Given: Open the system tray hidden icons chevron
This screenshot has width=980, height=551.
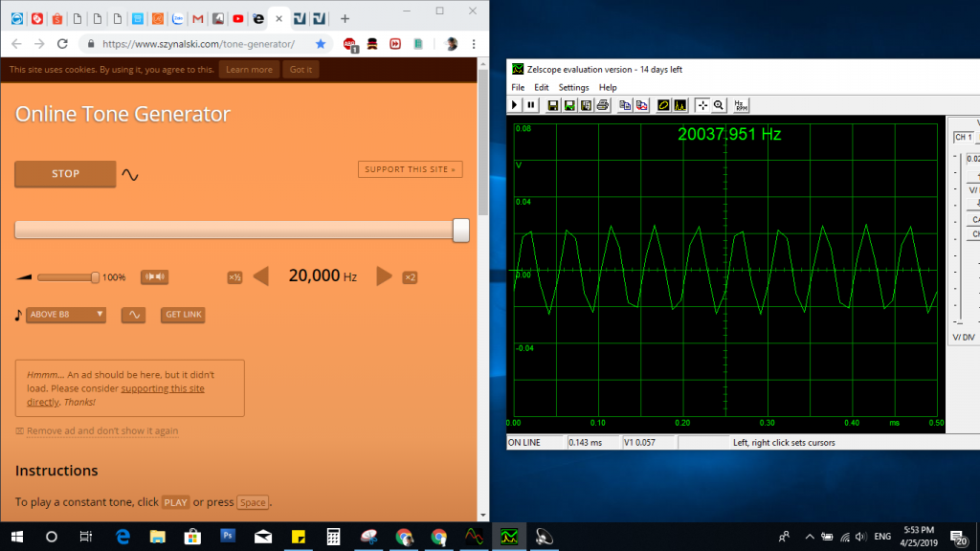Looking at the screenshot, I should [x=810, y=537].
